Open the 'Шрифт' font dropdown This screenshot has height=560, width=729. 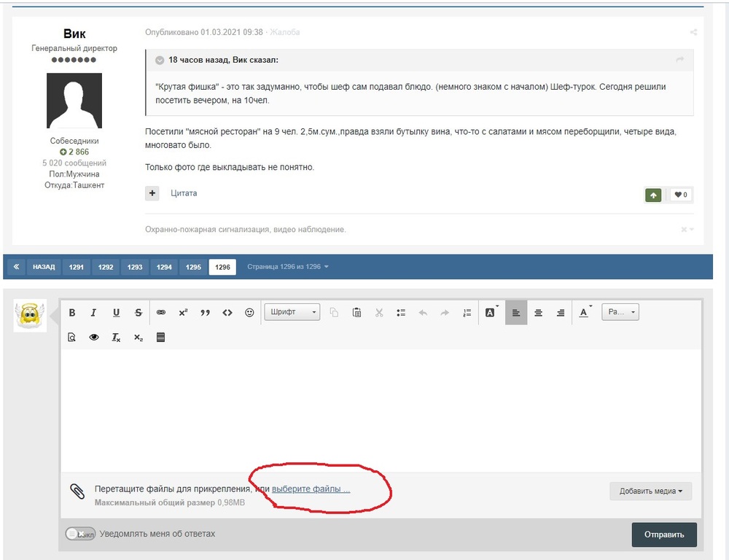click(x=292, y=313)
